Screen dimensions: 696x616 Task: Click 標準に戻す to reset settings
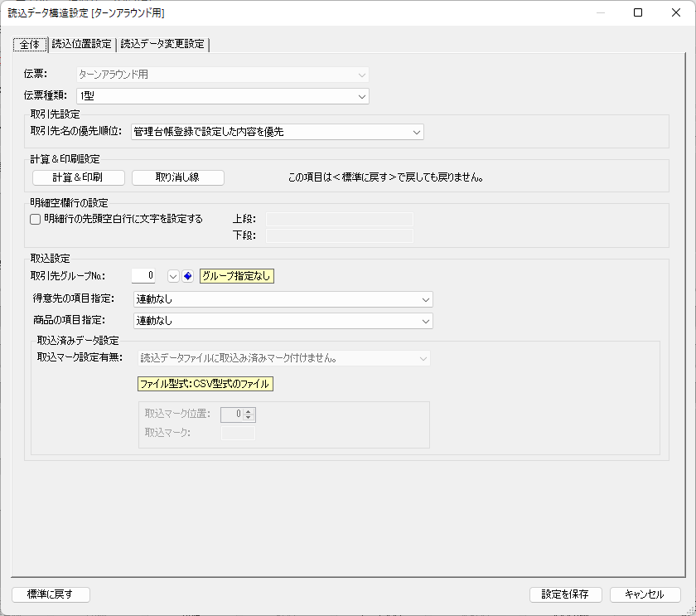click(50, 594)
